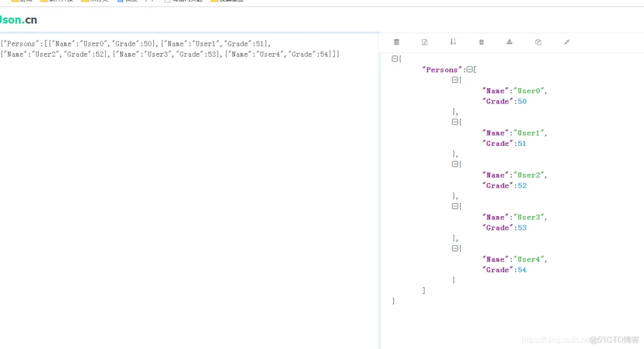Download the JSON with the download icon
This screenshot has height=349, width=644.
(509, 41)
